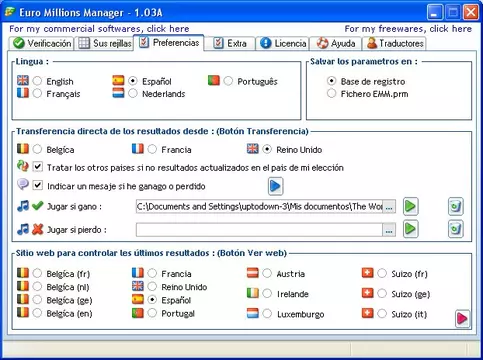The image size is (483, 360).
Task: Click the Austrian flag beside Austria
Action: (253, 273)
